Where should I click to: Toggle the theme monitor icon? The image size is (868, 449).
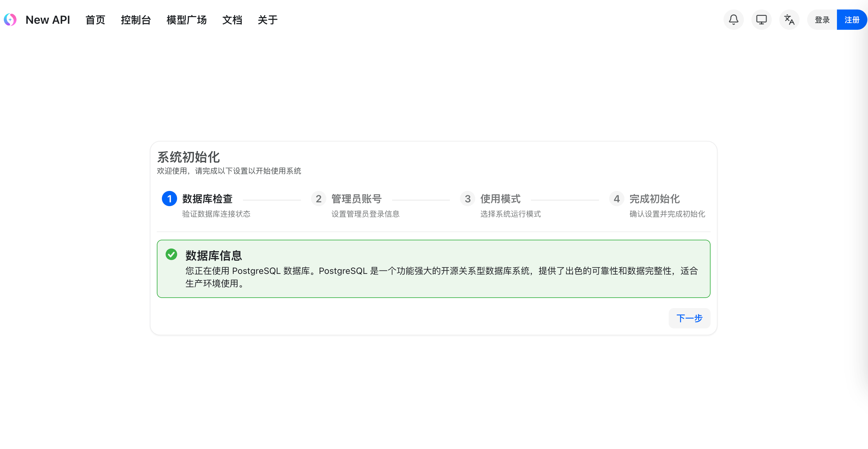click(x=761, y=20)
